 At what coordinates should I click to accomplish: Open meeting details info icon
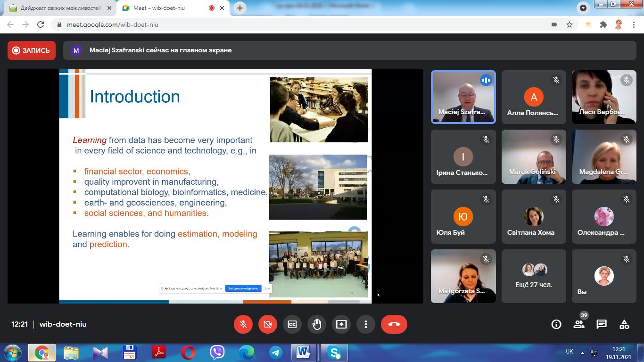click(556, 324)
